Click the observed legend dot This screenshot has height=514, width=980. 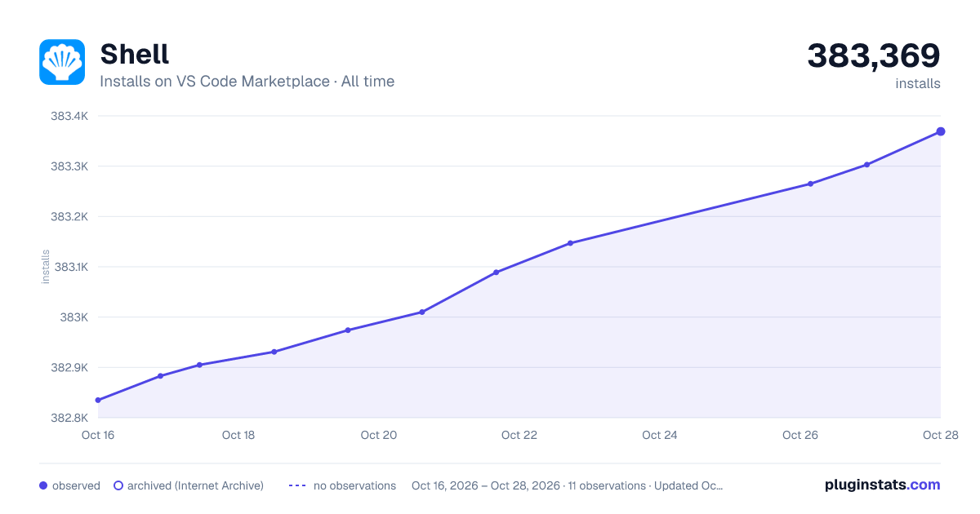pos(43,485)
